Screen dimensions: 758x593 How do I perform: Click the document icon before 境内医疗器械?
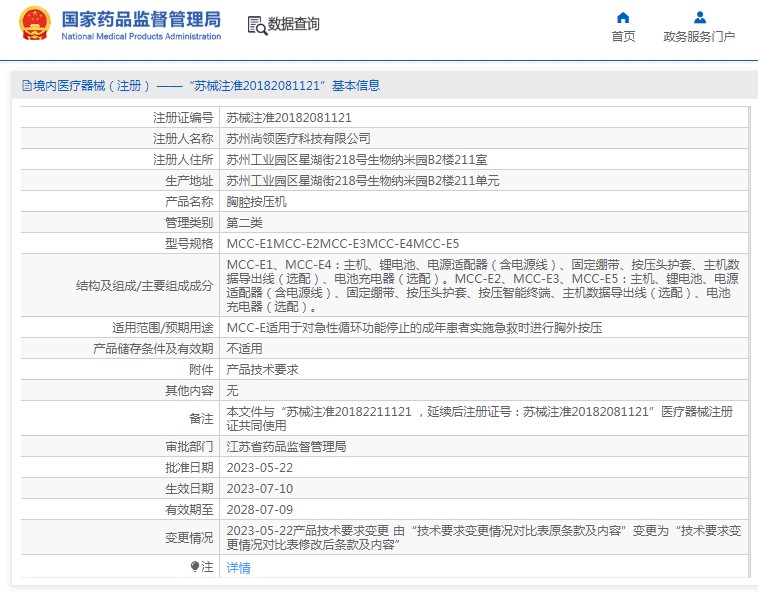pos(26,87)
